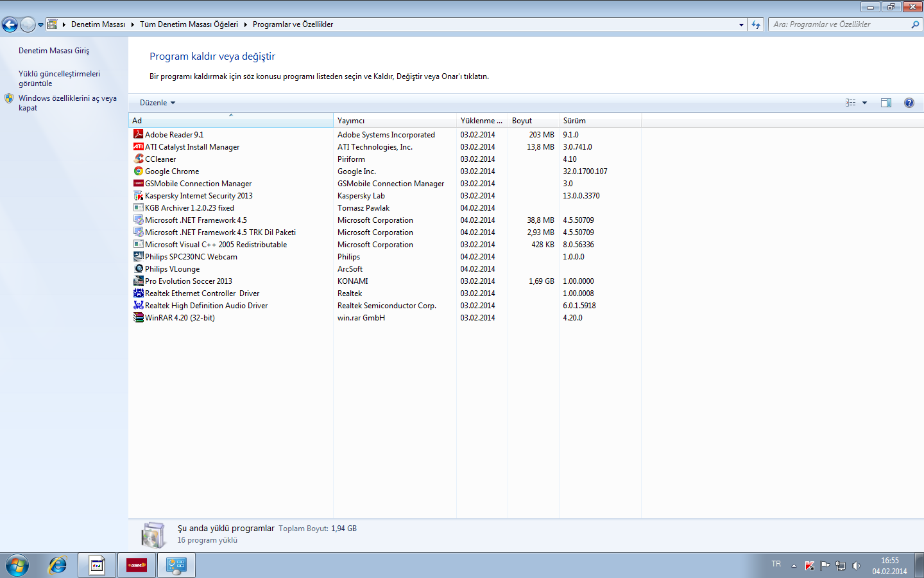This screenshot has height=578, width=924.
Task: Click the GSMobile Connection Manager list icon
Action: (138, 183)
